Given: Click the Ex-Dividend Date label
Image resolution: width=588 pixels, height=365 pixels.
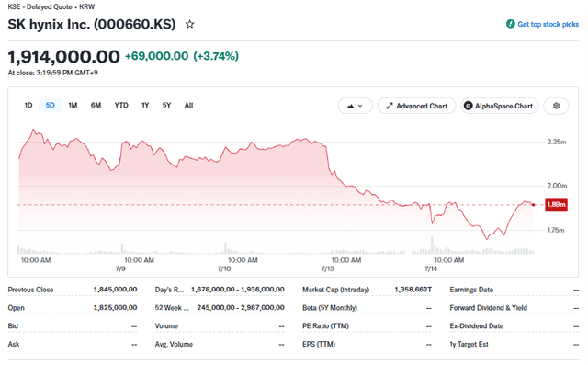Looking at the screenshot, I should [477, 326].
